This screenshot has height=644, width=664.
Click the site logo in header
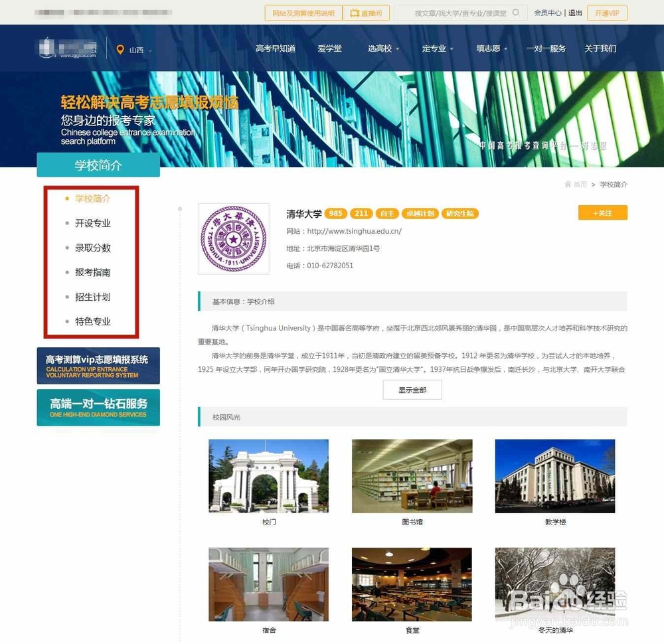click(68, 48)
